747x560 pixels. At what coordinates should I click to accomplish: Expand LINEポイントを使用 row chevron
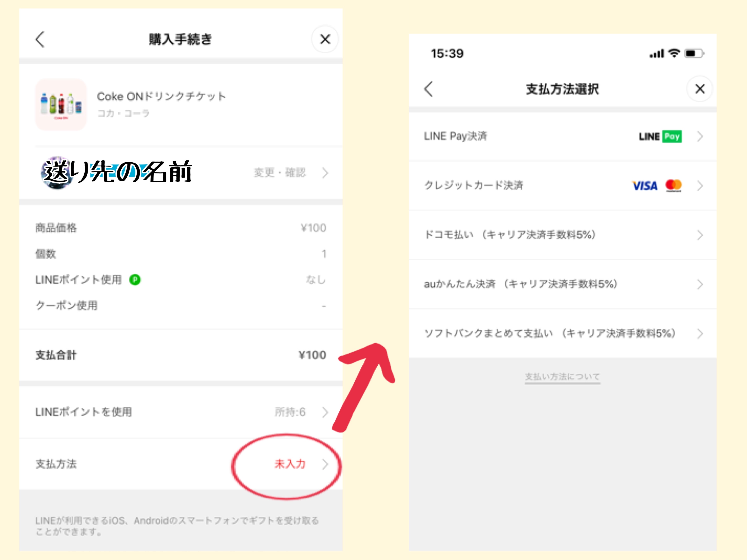point(325,412)
